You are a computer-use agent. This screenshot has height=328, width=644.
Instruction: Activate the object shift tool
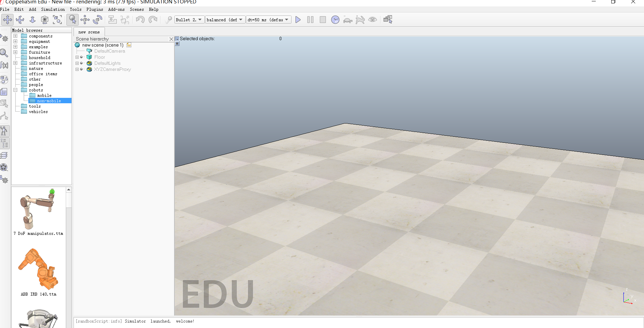click(x=85, y=20)
